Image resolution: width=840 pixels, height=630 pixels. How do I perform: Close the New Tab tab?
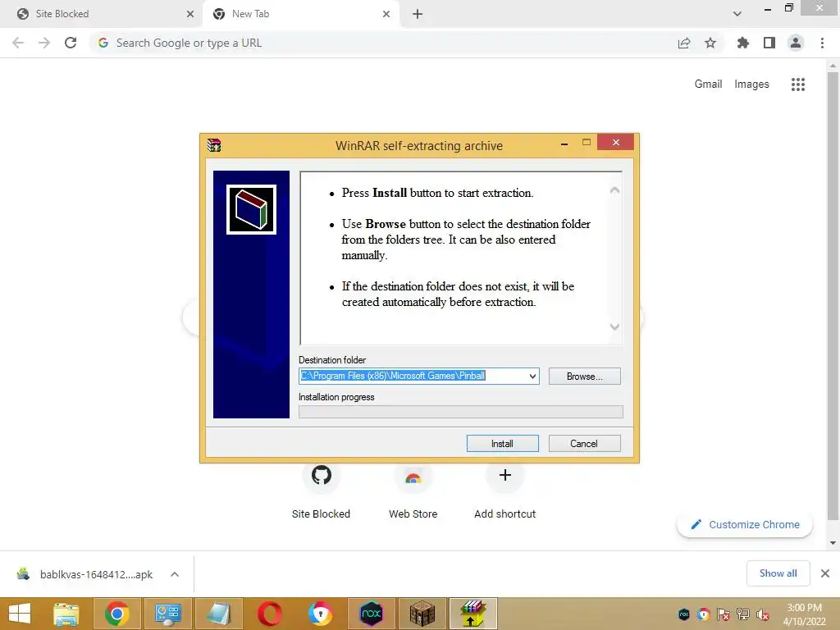point(386,14)
